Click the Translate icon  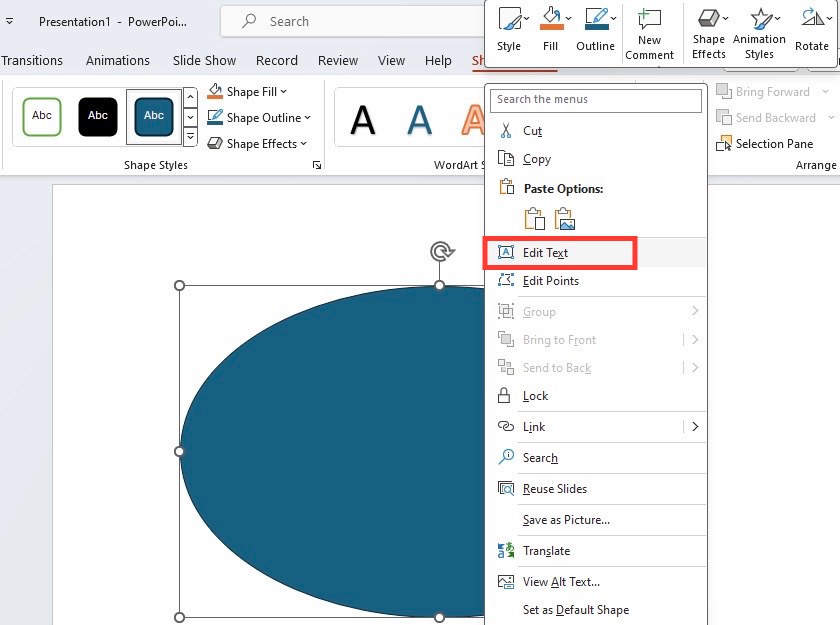tap(506, 550)
